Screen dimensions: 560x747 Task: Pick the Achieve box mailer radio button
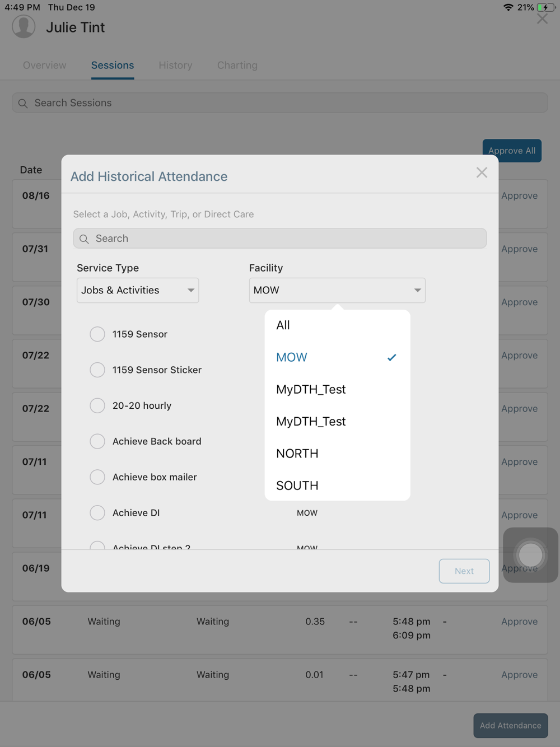point(97,477)
